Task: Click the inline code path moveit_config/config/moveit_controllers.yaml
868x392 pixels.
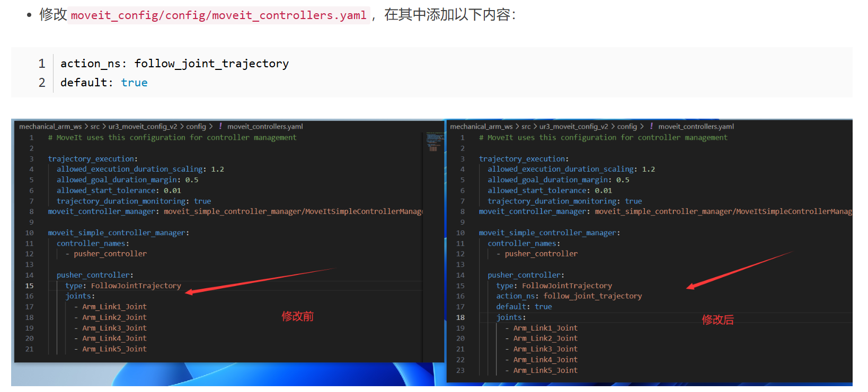Action: click(x=218, y=15)
